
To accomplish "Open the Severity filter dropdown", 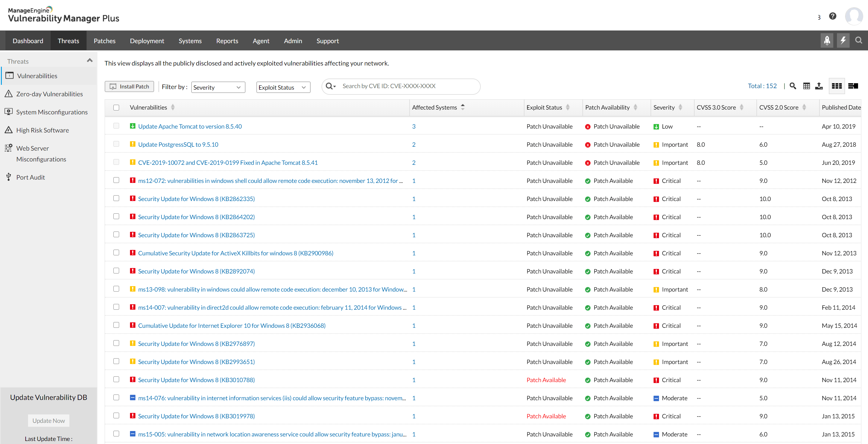I will [x=218, y=87].
